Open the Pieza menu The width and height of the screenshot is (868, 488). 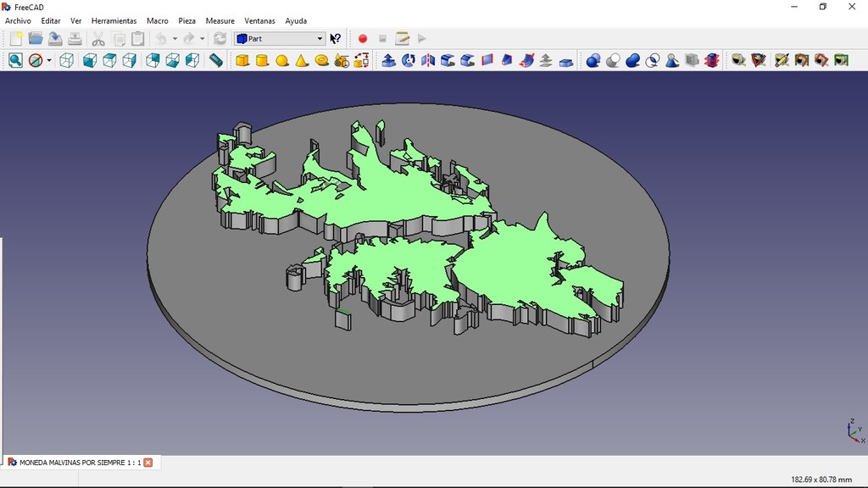point(186,20)
